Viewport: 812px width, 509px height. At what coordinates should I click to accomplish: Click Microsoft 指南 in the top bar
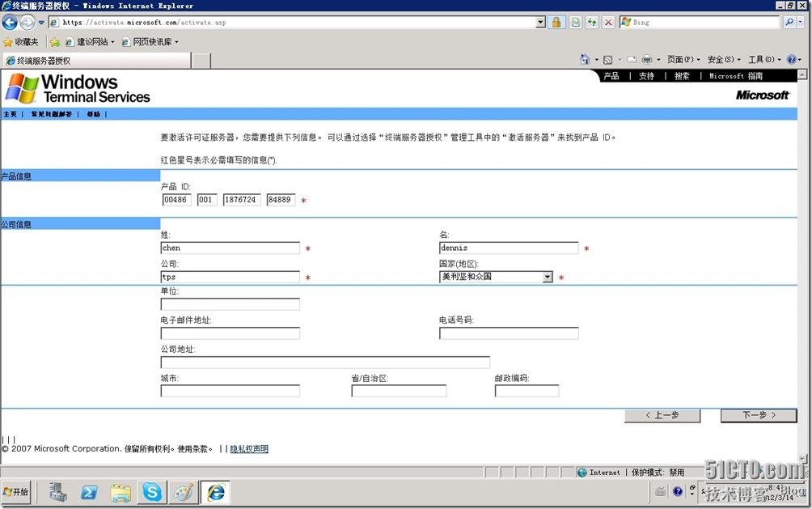coord(736,76)
